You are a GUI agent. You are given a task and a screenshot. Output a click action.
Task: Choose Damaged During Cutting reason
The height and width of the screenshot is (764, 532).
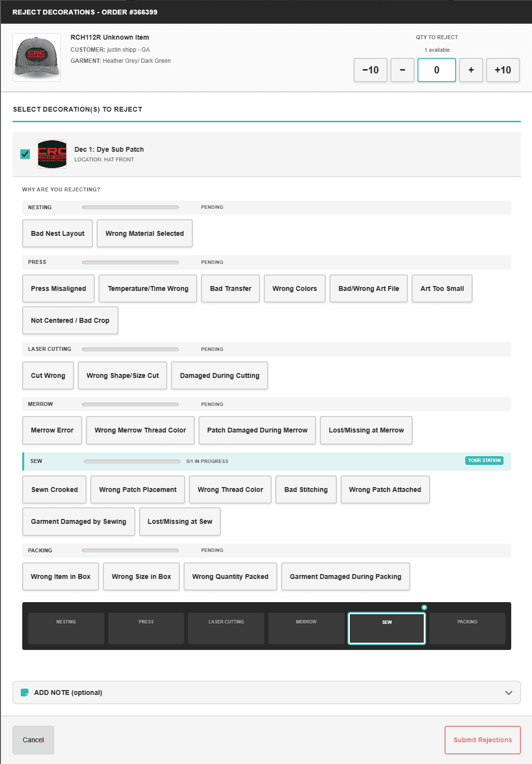coord(220,375)
